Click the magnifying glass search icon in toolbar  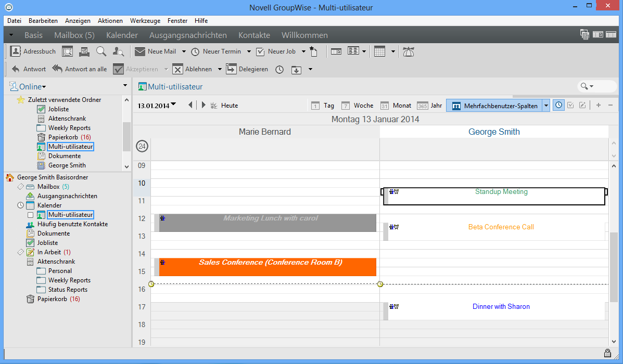coord(101,51)
